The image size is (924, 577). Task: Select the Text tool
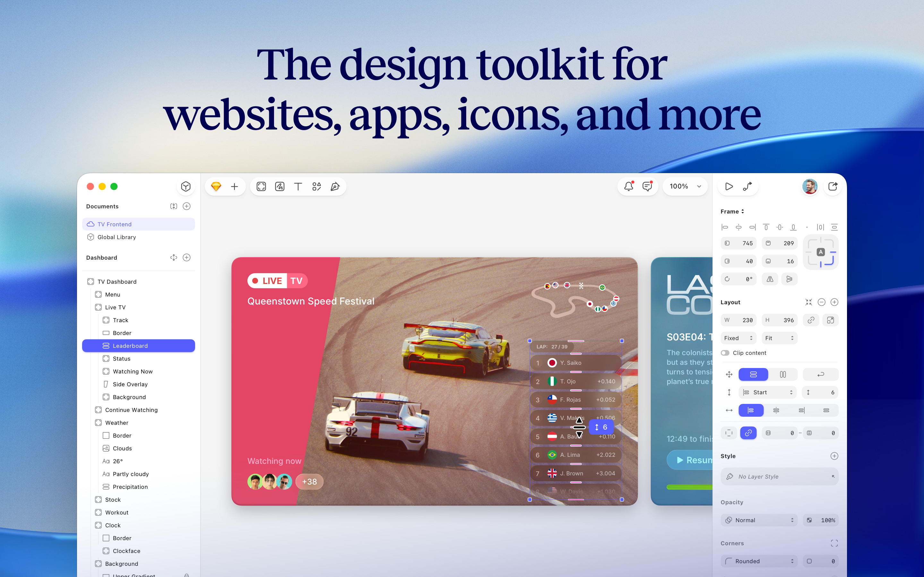298,186
